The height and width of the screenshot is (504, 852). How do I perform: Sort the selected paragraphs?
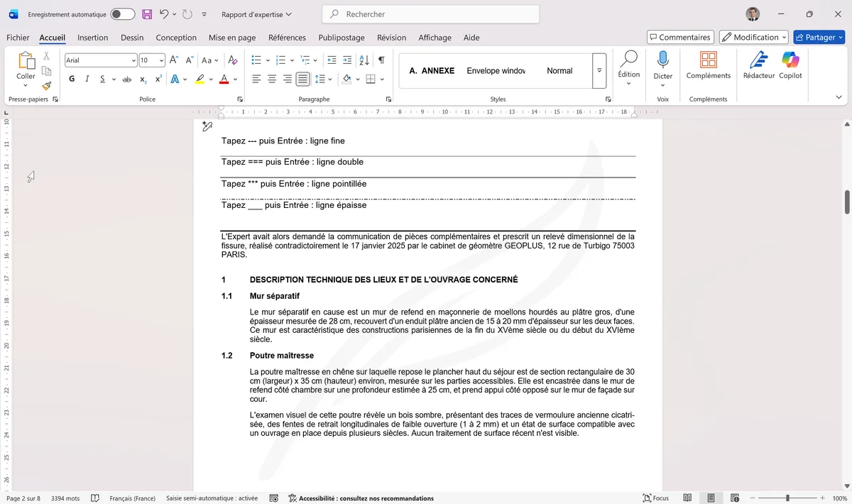point(364,60)
